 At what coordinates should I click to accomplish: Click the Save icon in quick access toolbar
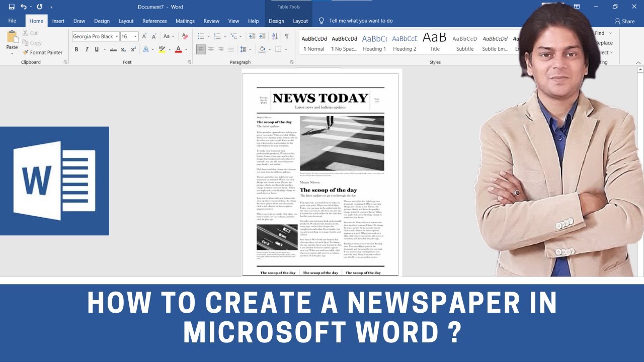tap(12, 7)
